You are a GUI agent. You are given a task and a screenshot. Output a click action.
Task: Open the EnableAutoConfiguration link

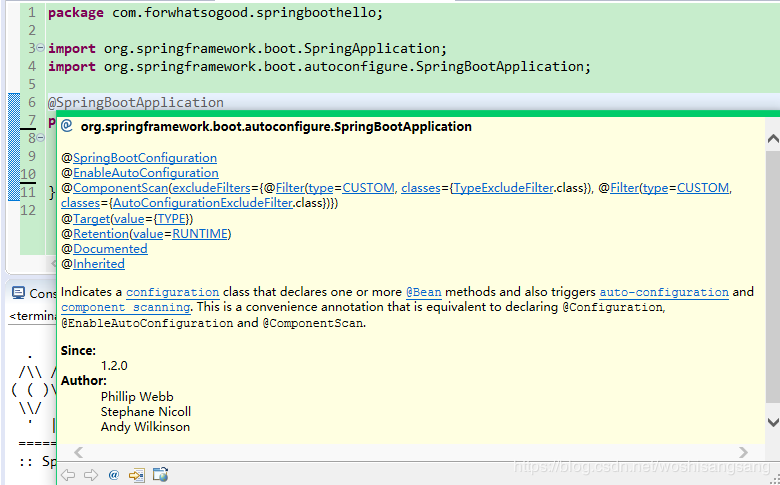[146, 173]
